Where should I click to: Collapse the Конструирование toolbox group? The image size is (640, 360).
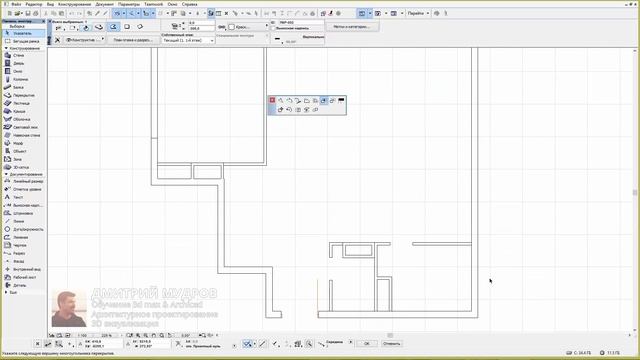click(6, 48)
